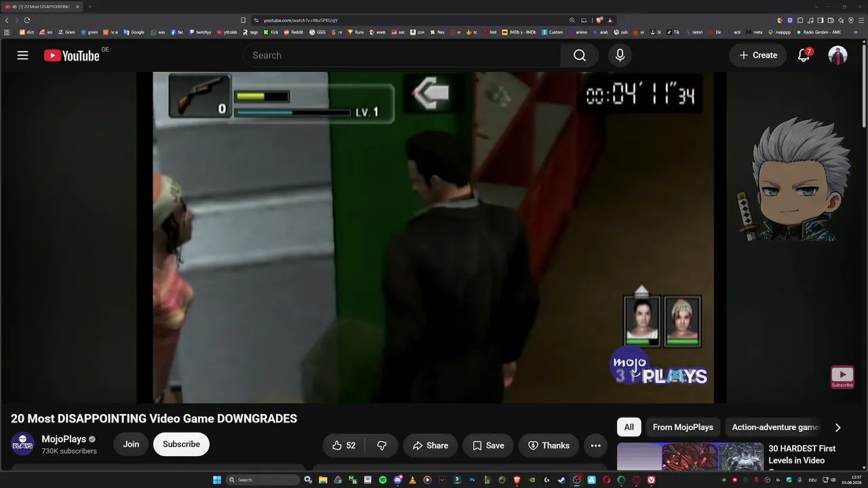Open Photoshop from the taskbar
Viewport: 868px width, 488px height.
pyautogui.click(x=472, y=480)
